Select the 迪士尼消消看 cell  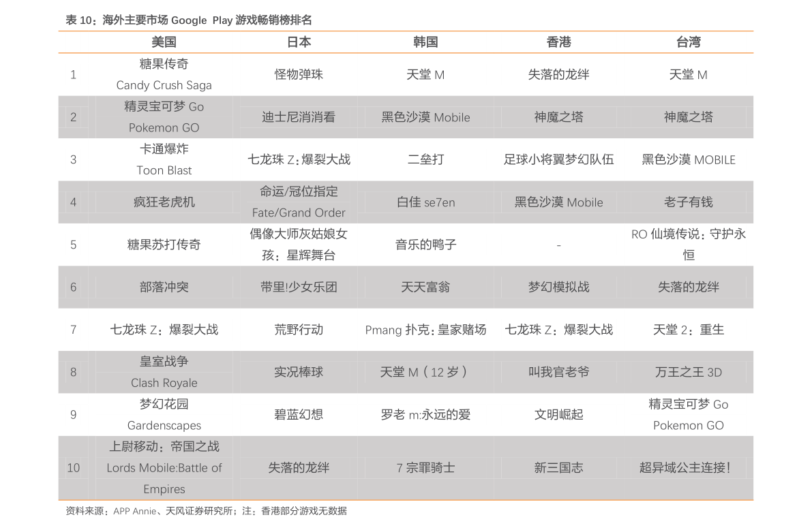[299, 117]
